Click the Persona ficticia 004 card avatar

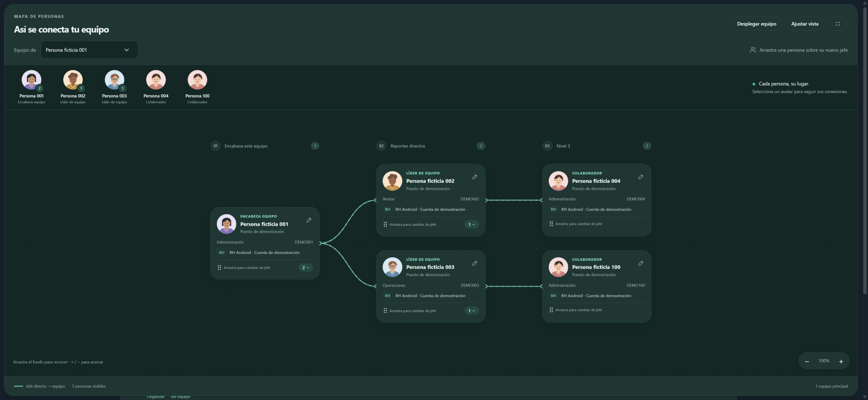(558, 181)
